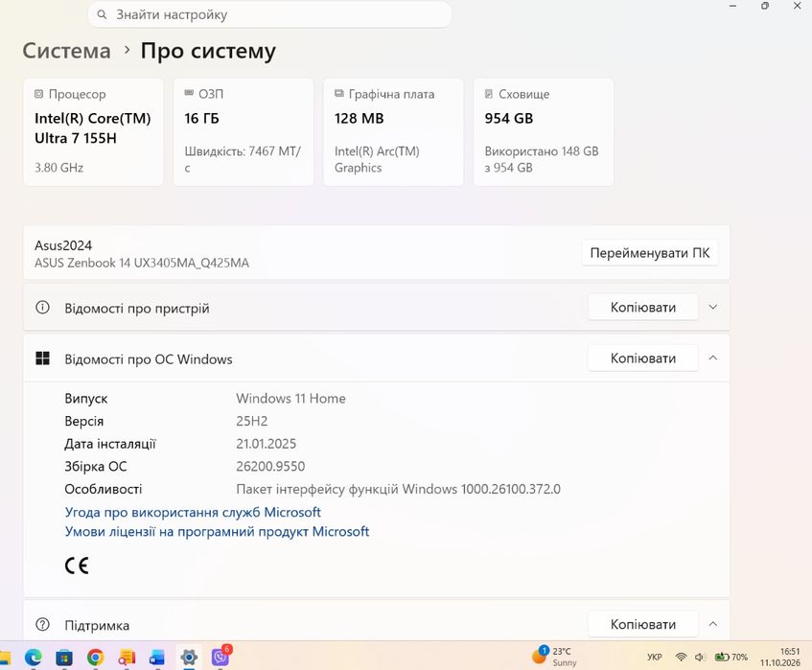Image resolution: width=812 pixels, height=670 pixels.
Task: Click the processor chip icon on Процесор card
Action: [39, 94]
